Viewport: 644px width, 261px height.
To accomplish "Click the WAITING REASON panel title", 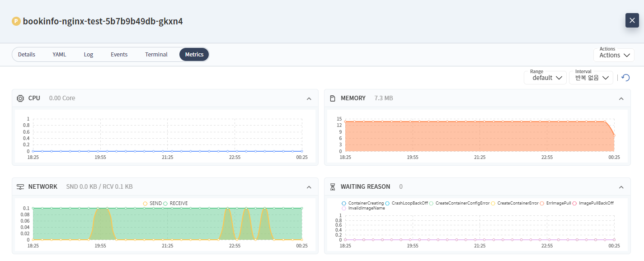I will 366,186.
